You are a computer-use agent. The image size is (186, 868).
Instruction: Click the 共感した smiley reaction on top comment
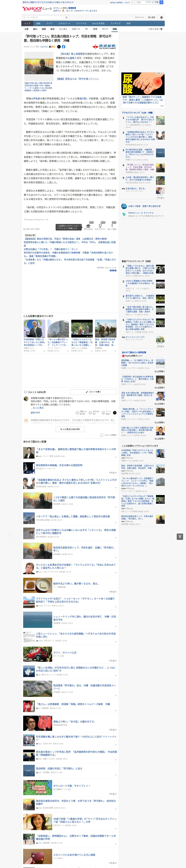77,413
